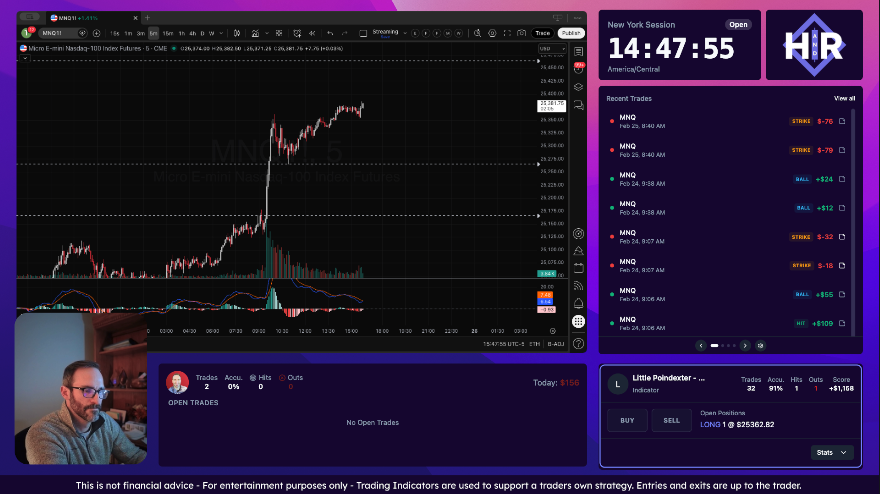Click the layout setup square icon
The width and height of the screenshot is (880, 494).
[x=363, y=33]
